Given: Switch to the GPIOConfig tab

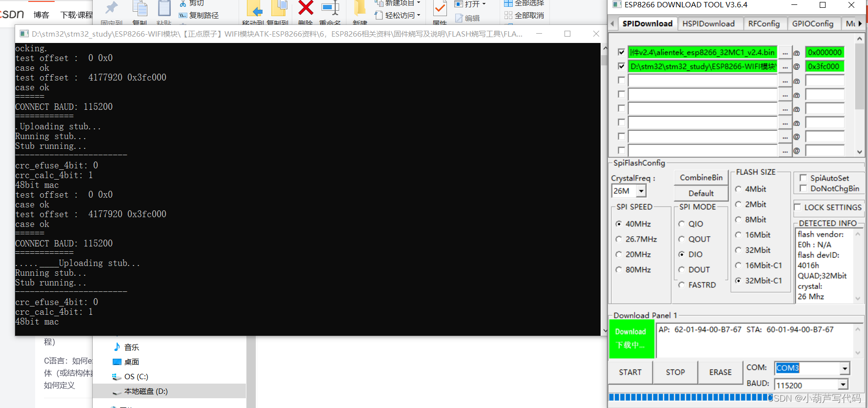Looking at the screenshot, I should [813, 23].
